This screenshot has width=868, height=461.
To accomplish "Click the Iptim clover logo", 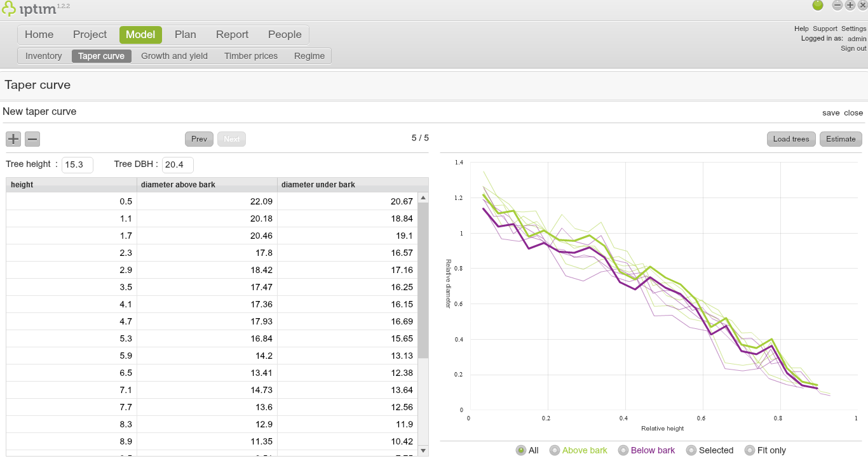I will coord(10,8).
